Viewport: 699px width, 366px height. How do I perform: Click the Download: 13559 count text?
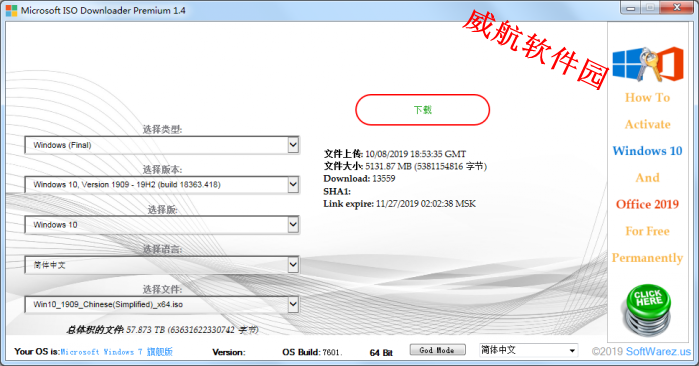359,179
